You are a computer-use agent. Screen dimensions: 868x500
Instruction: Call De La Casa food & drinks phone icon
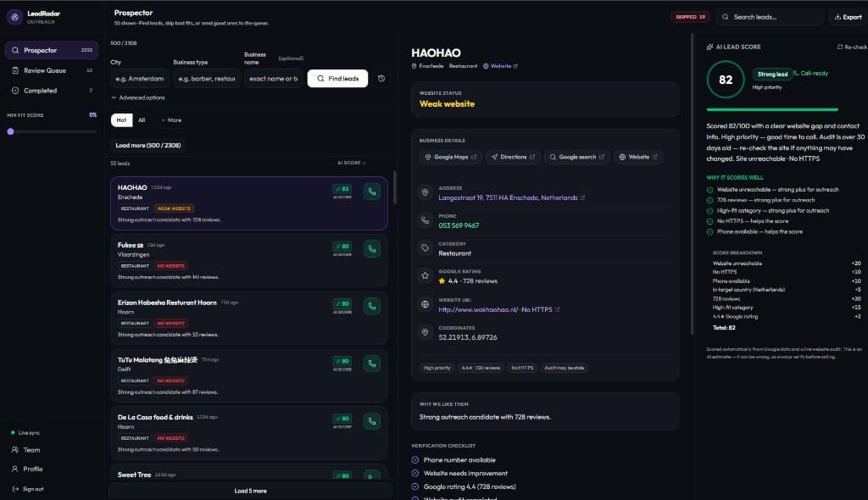tap(372, 421)
